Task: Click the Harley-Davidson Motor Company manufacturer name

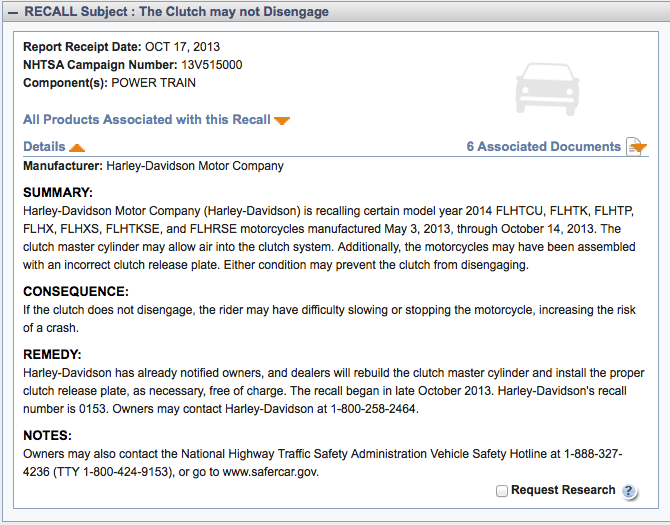Action: pyautogui.click(x=194, y=166)
